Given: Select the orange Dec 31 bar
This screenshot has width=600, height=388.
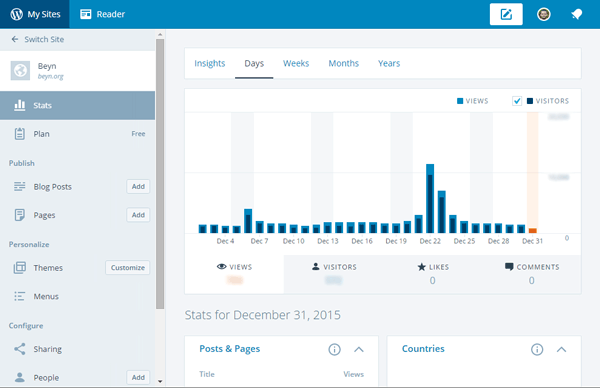Looking at the screenshot, I should [x=532, y=230].
